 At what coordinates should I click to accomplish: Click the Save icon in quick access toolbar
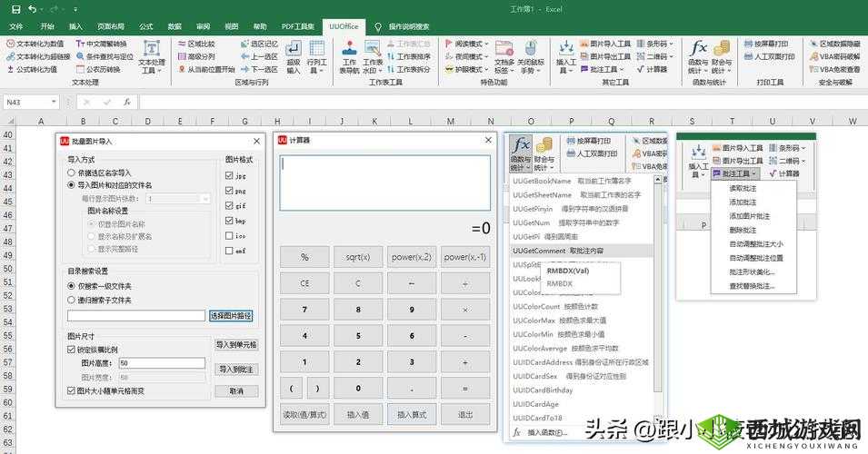click(16, 9)
